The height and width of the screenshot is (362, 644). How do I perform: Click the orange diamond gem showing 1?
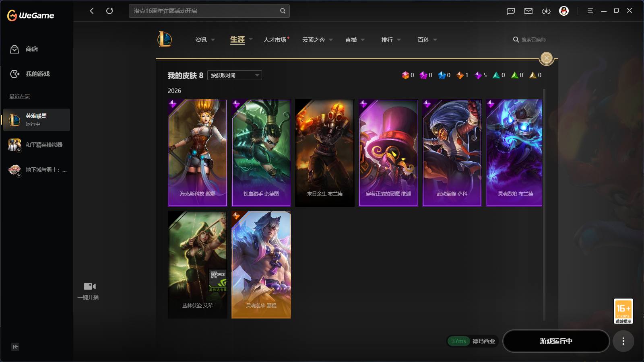point(460,75)
